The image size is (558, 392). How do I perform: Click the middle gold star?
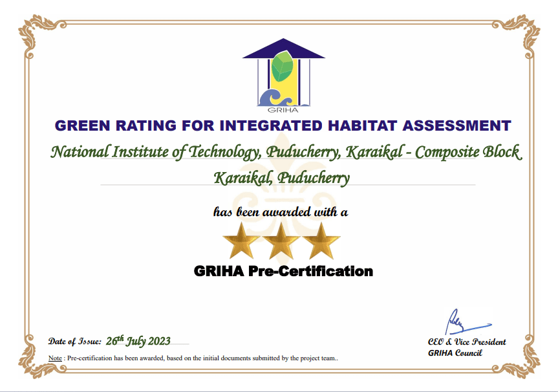coord(281,241)
